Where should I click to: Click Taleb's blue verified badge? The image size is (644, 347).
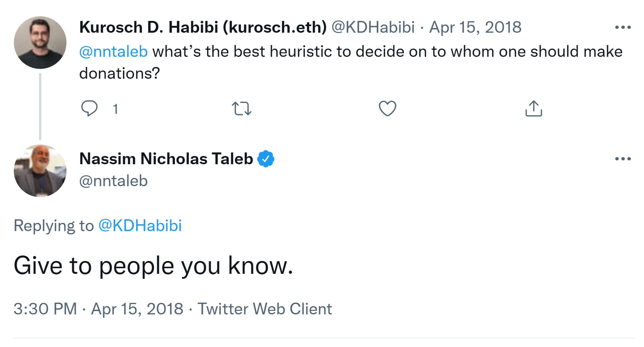(266, 159)
